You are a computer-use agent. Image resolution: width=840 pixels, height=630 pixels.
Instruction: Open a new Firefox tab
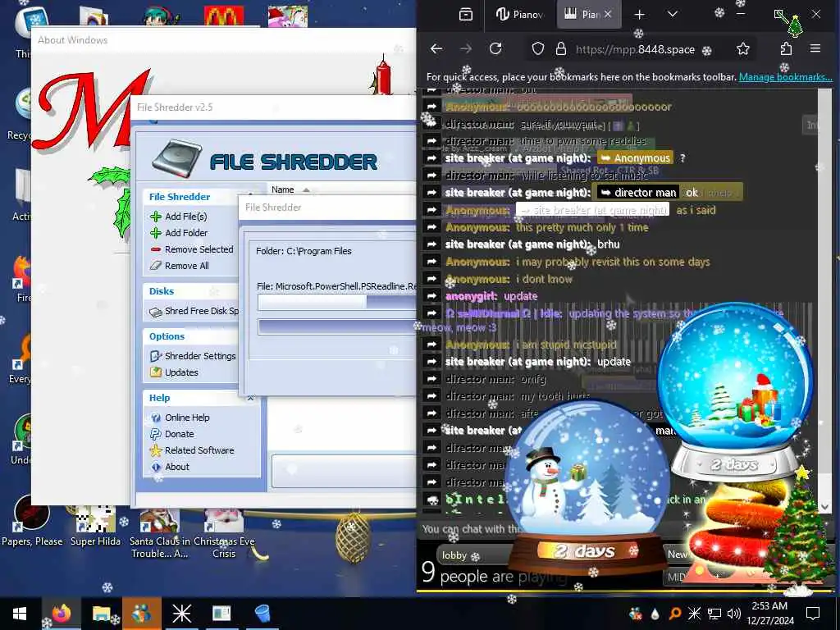(640, 15)
